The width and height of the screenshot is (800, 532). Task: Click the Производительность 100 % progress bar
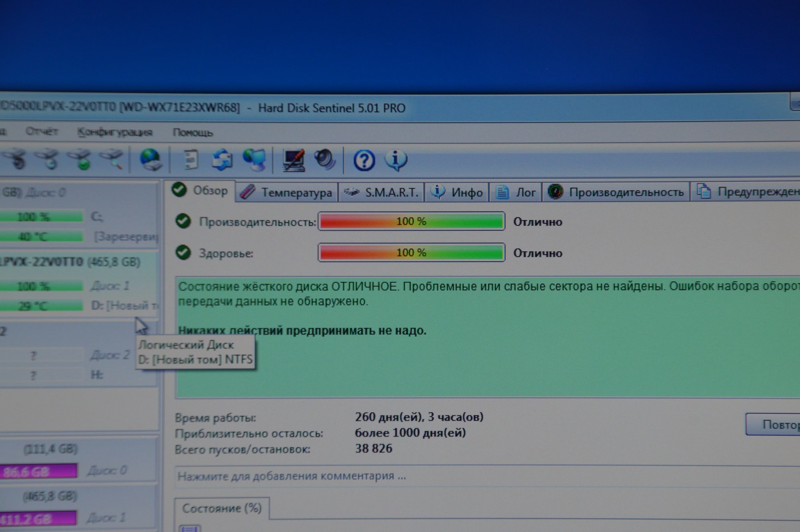coord(411,221)
